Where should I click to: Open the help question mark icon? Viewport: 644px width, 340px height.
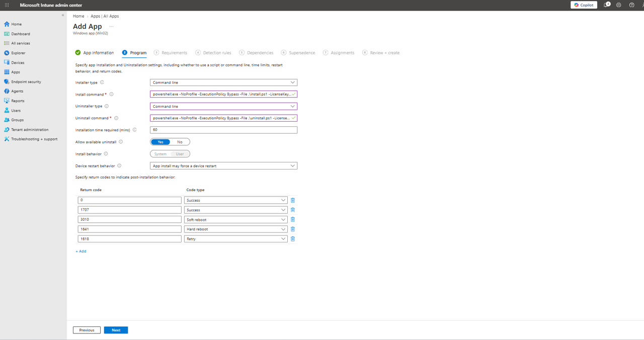(632, 5)
